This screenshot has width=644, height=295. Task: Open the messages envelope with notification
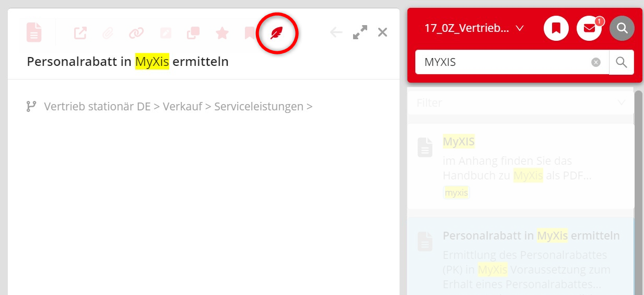click(x=589, y=28)
